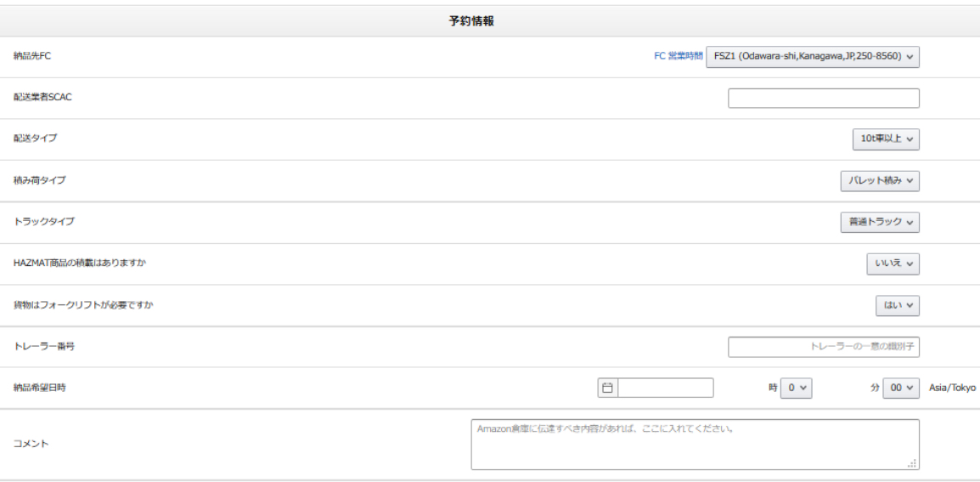
Task: Open the 納品先FC FSZ1 dropdown
Action: click(812, 57)
